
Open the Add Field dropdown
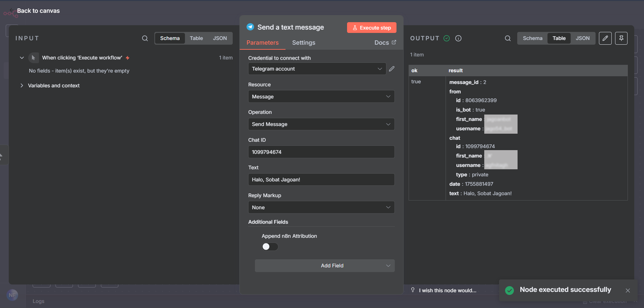[x=325, y=266]
